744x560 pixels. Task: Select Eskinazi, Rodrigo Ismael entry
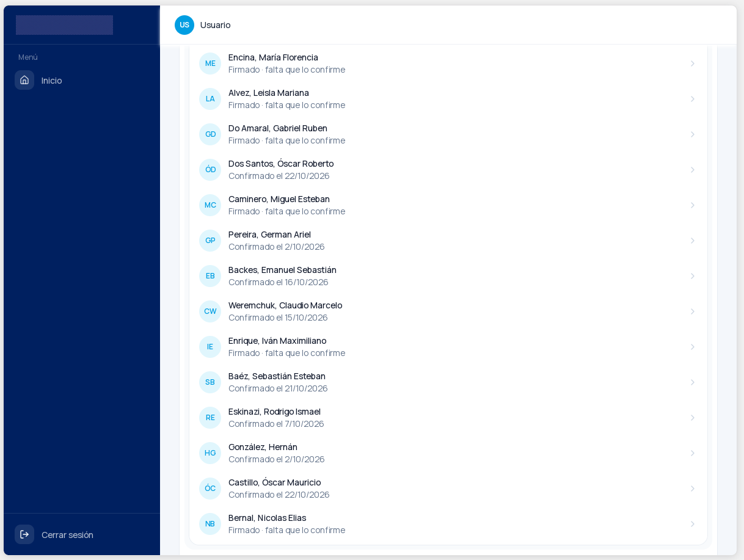pos(448,418)
